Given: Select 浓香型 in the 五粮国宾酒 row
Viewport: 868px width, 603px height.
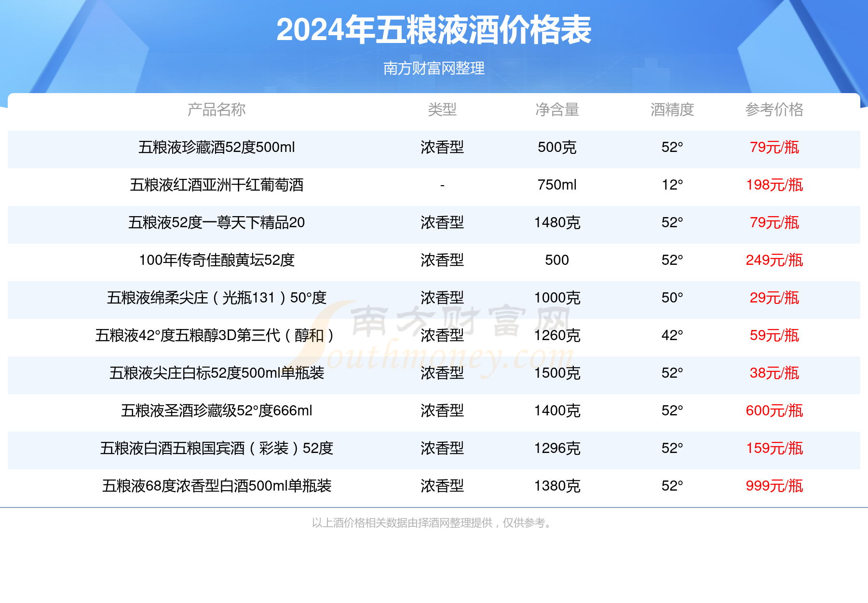Looking at the screenshot, I should click(x=442, y=448).
